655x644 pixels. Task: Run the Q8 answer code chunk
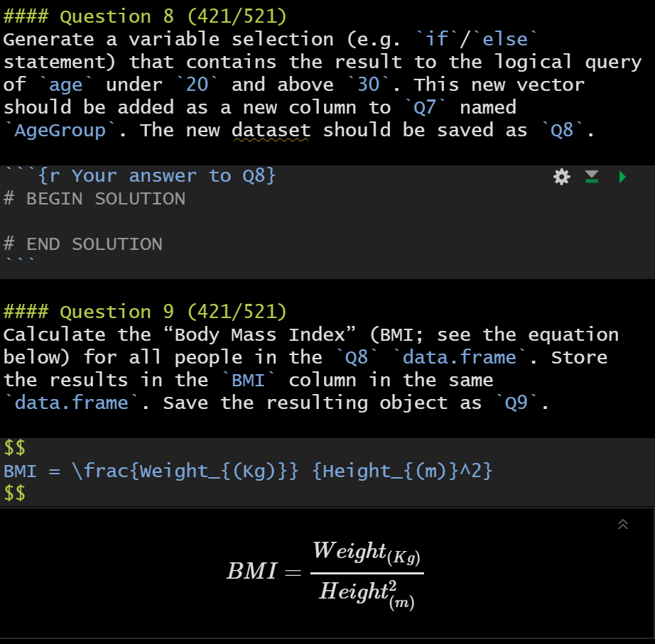tap(623, 177)
